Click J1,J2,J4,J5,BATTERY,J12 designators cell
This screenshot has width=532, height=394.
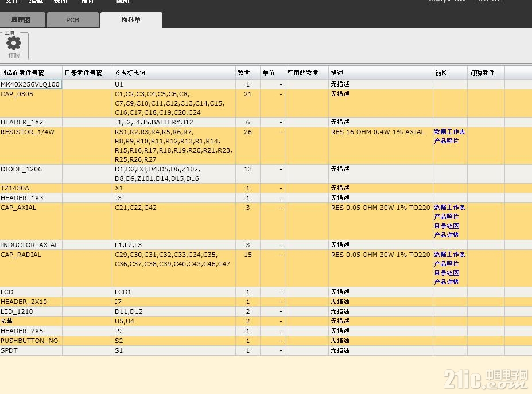click(x=174, y=122)
